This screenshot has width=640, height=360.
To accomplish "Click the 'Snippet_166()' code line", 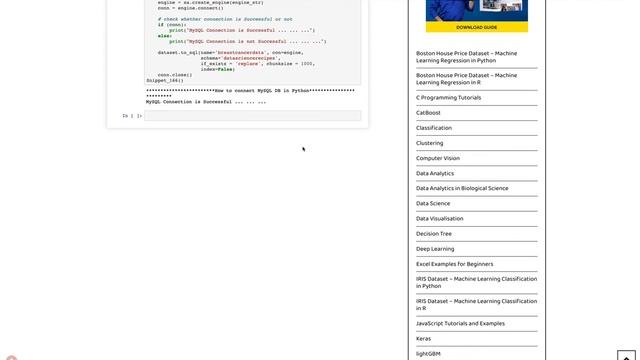I will pyautogui.click(x=165, y=80).
